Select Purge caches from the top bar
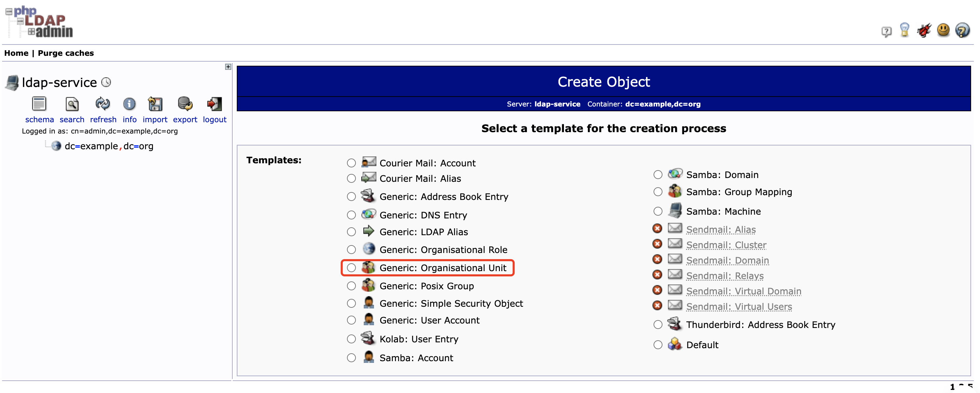Viewport: 980px width, 393px height. tap(65, 53)
